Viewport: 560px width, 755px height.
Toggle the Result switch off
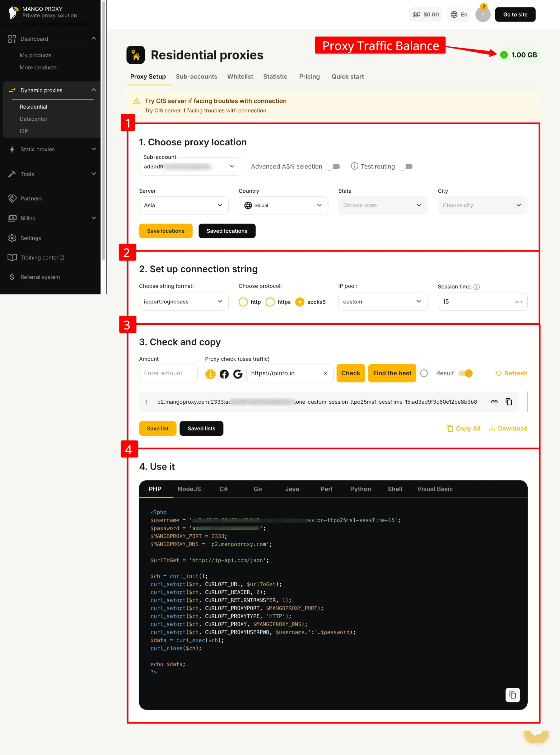(465, 373)
